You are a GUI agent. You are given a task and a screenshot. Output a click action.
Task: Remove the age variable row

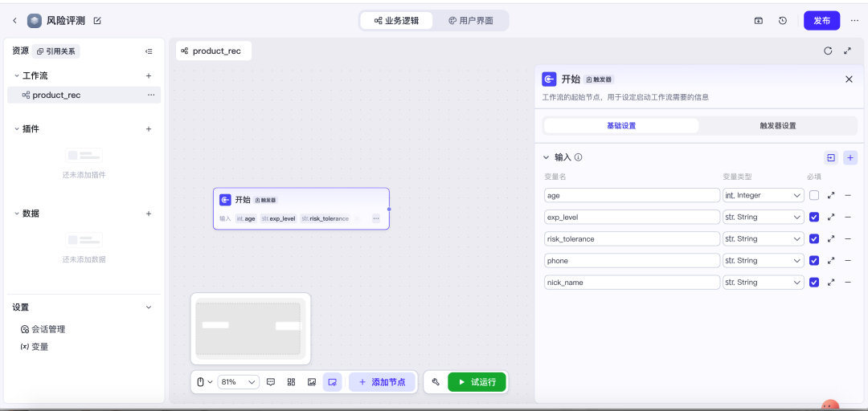pyautogui.click(x=848, y=195)
